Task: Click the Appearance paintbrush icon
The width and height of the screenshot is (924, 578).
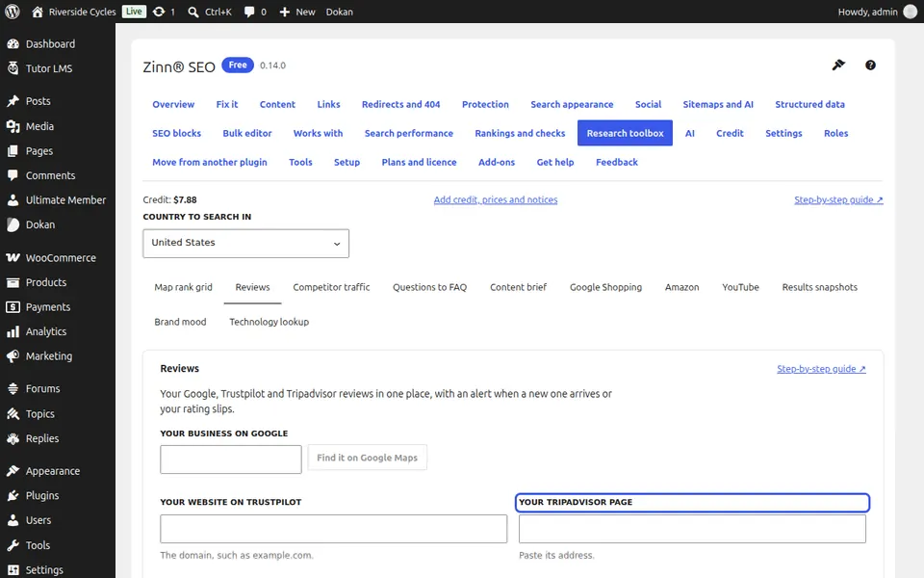Action: (x=13, y=471)
